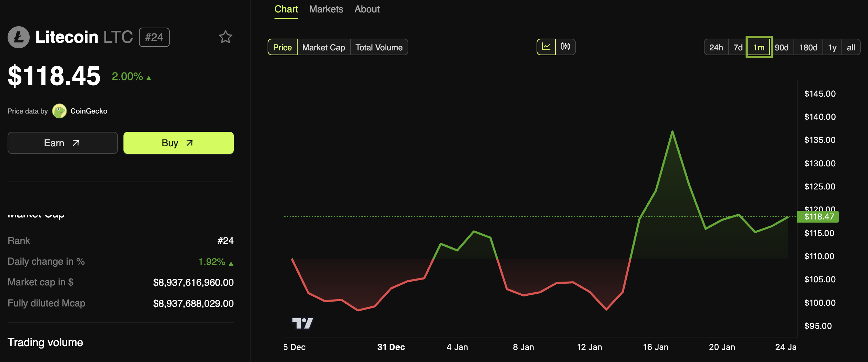Set chart range to 1m
This screenshot has height=362, width=868.
click(759, 47)
